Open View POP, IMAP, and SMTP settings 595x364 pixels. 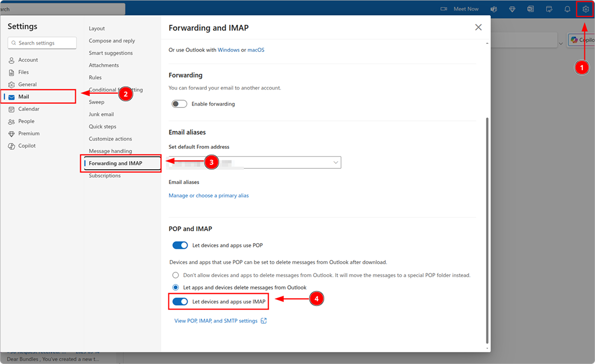point(220,321)
